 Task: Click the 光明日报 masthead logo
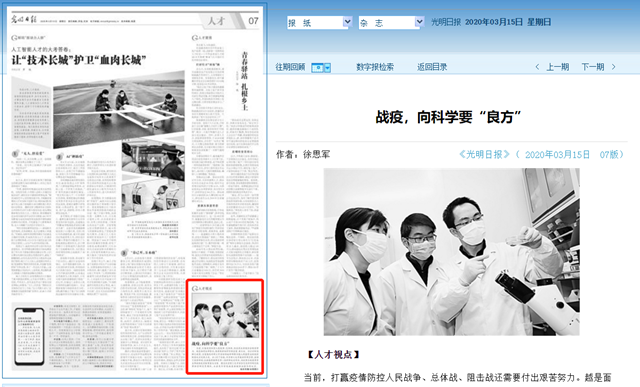tap(24, 19)
